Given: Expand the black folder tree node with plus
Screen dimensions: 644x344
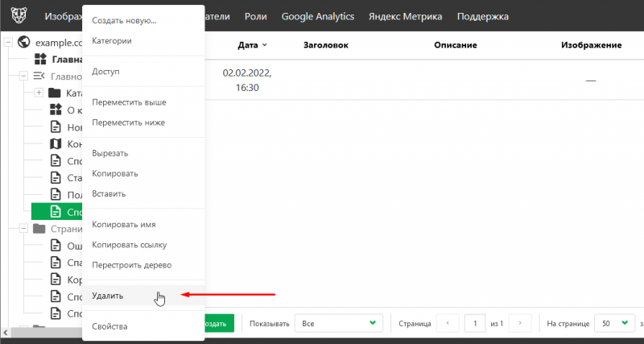Looking at the screenshot, I should (x=39, y=93).
